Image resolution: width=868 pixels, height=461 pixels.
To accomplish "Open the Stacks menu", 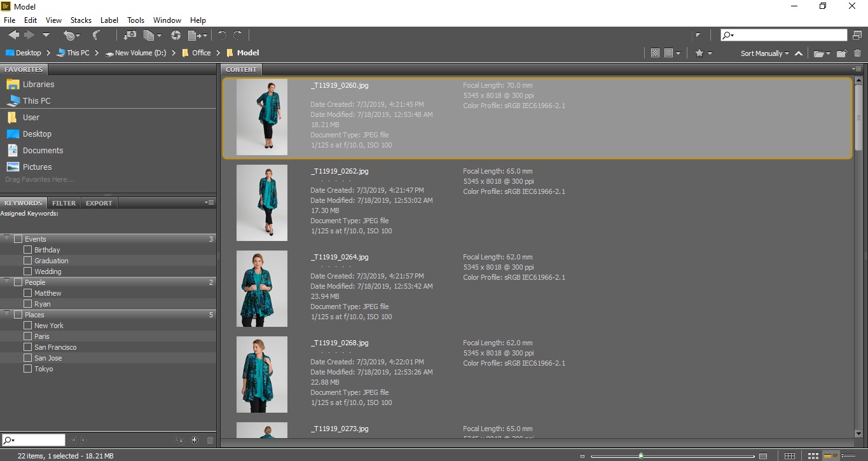I will click(81, 20).
